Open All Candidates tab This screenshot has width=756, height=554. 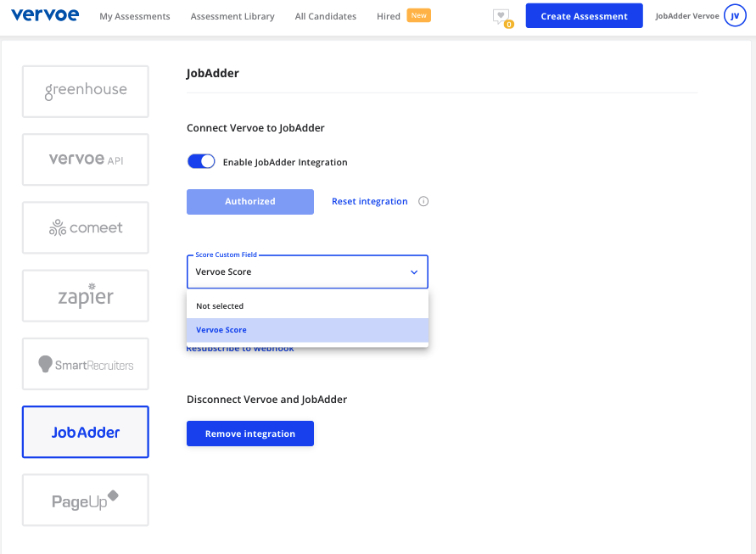tap(326, 16)
